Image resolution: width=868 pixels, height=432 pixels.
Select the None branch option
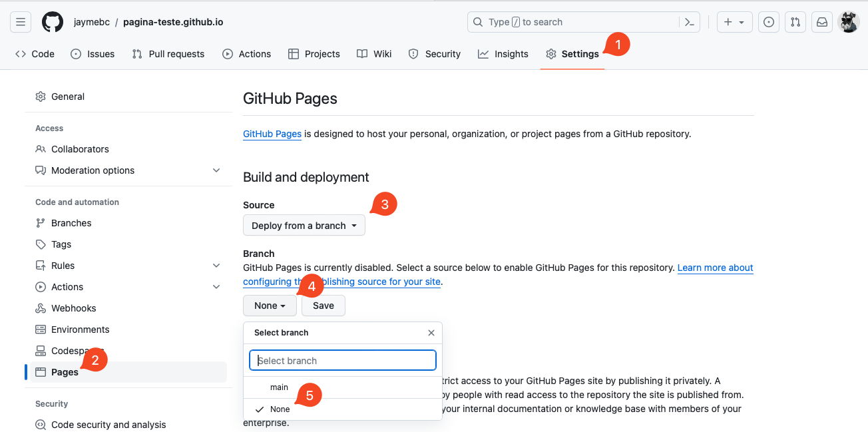point(280,409)
